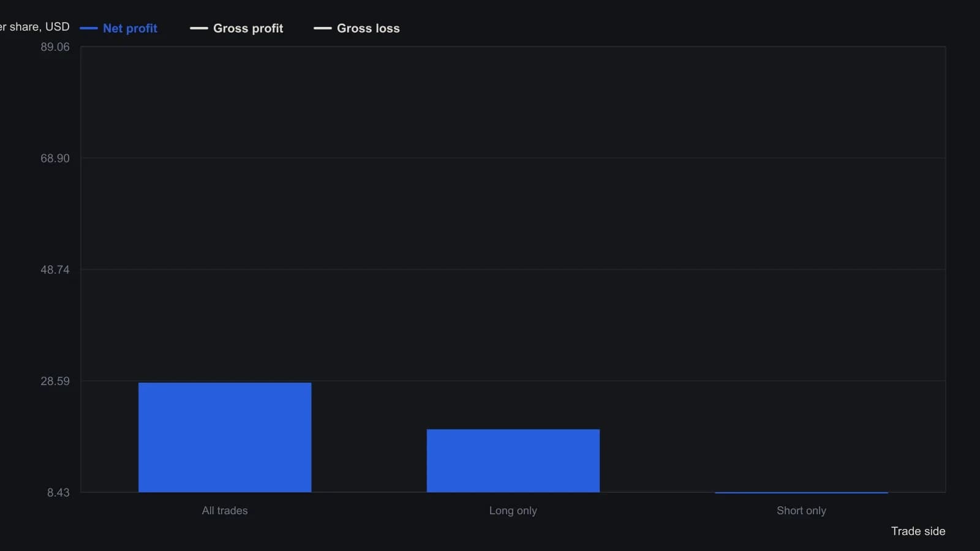Click the white Gross loss legend line marker
The image size is (980, 551).
pos(323,28)
